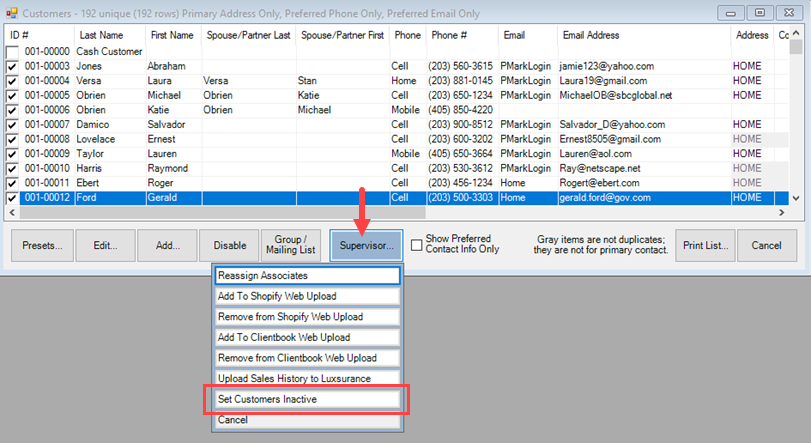Click the Edit button
This screenshot has width=811, height=443.
click(x=105, y=245)
